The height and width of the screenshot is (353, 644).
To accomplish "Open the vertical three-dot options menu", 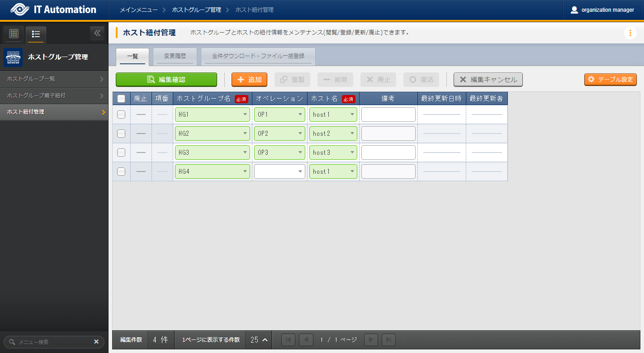I will click(x=630, y=33).
